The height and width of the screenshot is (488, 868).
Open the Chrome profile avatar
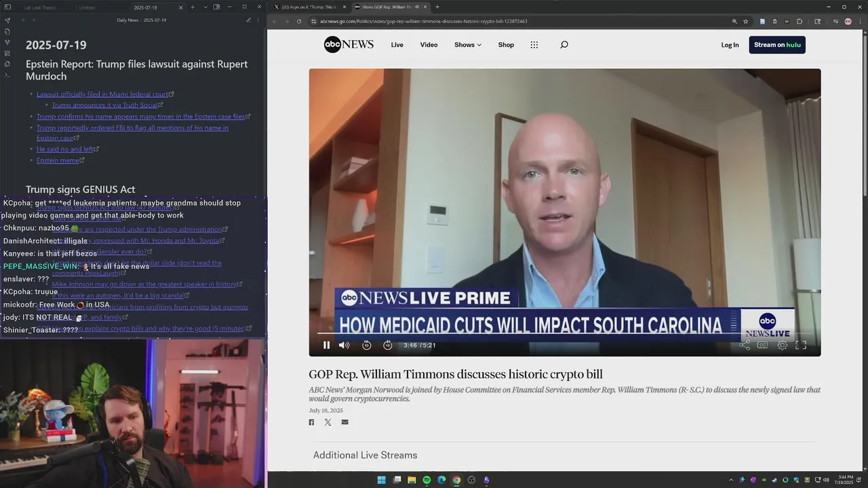pyautogui.click(x=848, y=21)
